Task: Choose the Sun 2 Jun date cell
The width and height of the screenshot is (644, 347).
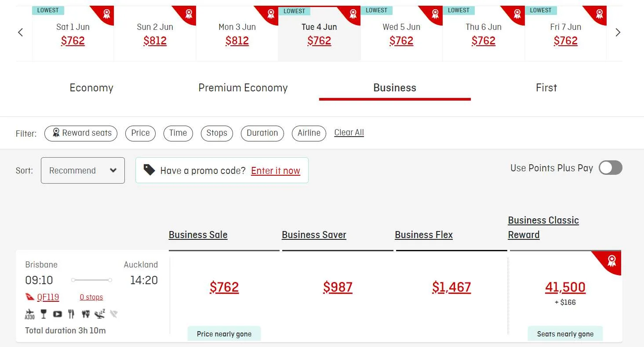Action: (155, 34)
